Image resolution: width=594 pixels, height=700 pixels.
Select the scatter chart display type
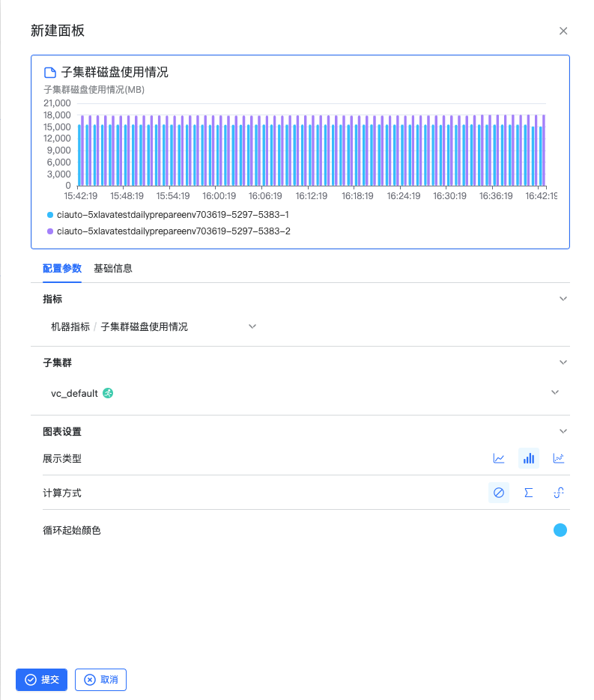tap(558, 458)
